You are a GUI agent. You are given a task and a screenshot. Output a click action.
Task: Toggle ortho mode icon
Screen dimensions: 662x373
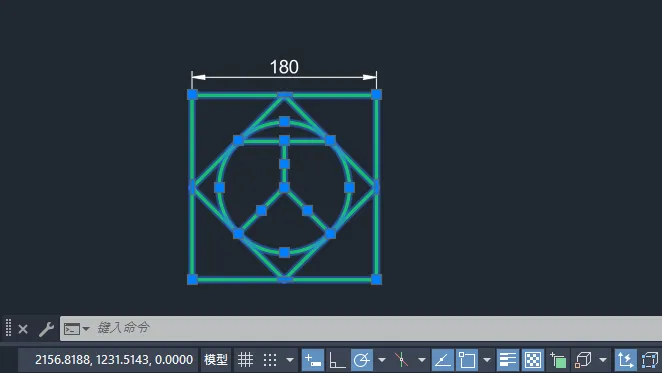pos(337,360)
